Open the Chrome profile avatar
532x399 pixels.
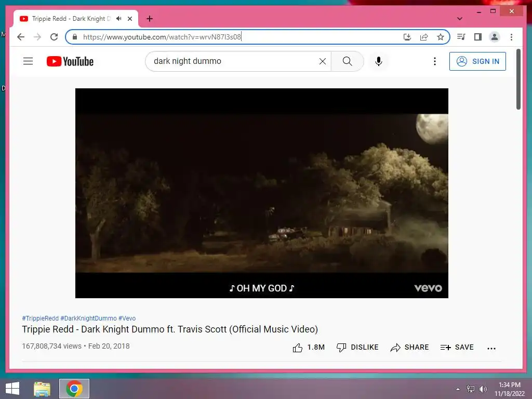coord(495,37)
